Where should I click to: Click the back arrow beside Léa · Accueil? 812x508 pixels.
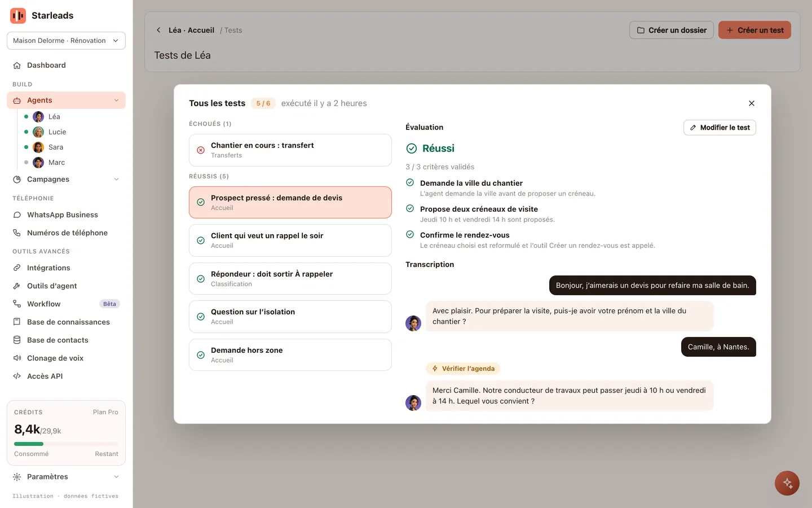(158, 30)
